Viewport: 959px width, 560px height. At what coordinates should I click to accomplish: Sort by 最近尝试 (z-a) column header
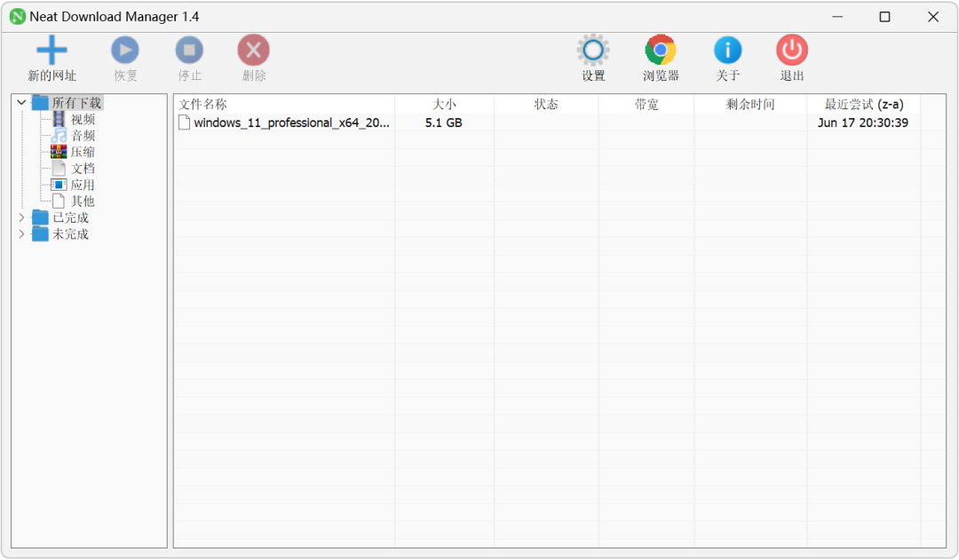pyautogui.click(x=864, y=105)
